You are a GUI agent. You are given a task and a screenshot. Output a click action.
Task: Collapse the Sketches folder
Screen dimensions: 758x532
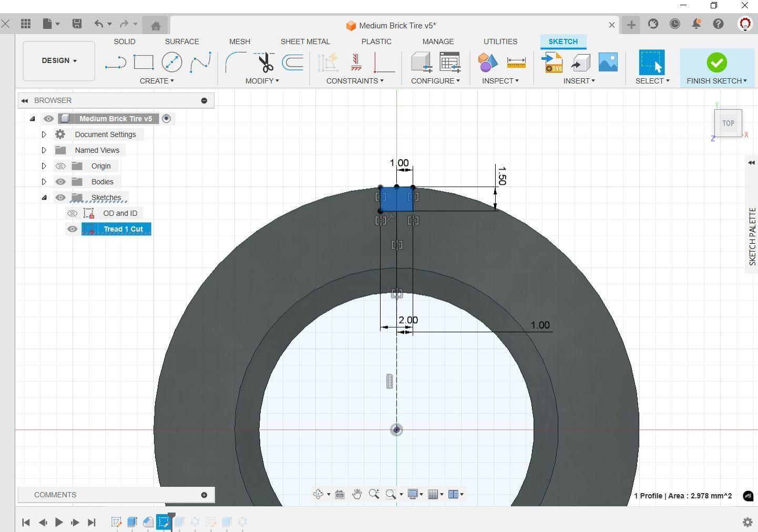(44, 197)
